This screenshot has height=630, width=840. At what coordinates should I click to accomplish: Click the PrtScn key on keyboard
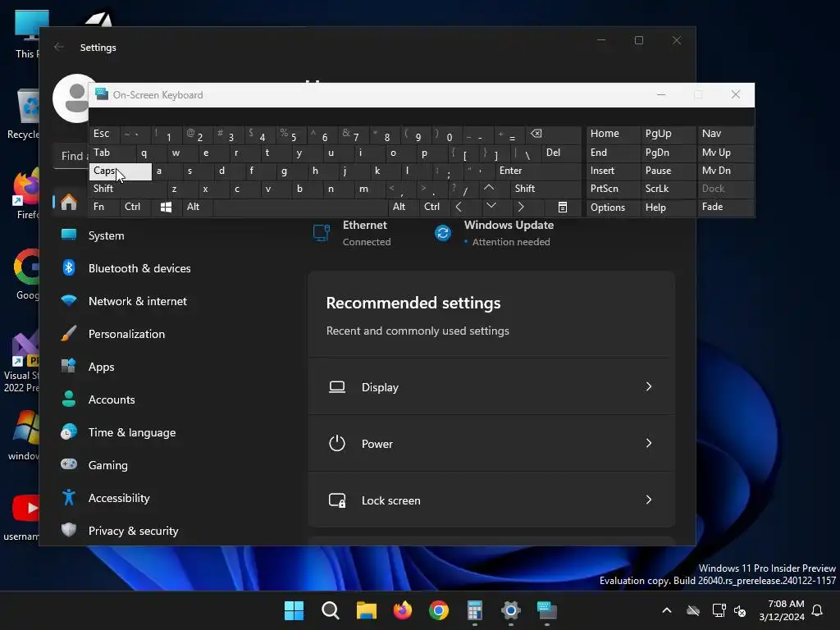coord(613,189)
